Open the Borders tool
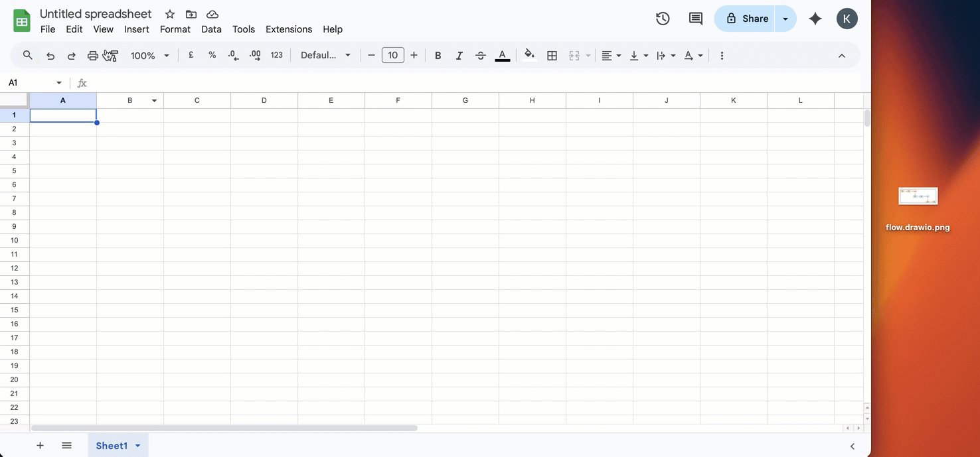Viewport: 980px width, 457px height. pos(552,55)
